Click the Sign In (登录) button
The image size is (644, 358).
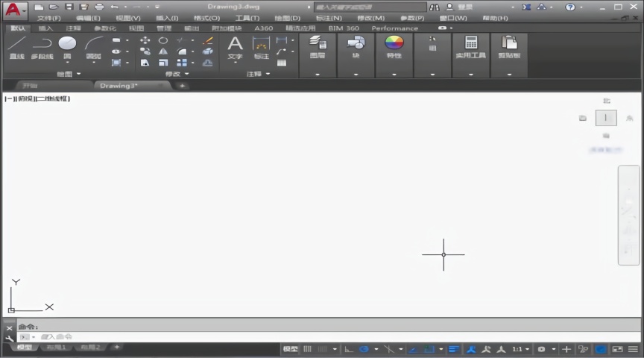click(x=460, y=7)
